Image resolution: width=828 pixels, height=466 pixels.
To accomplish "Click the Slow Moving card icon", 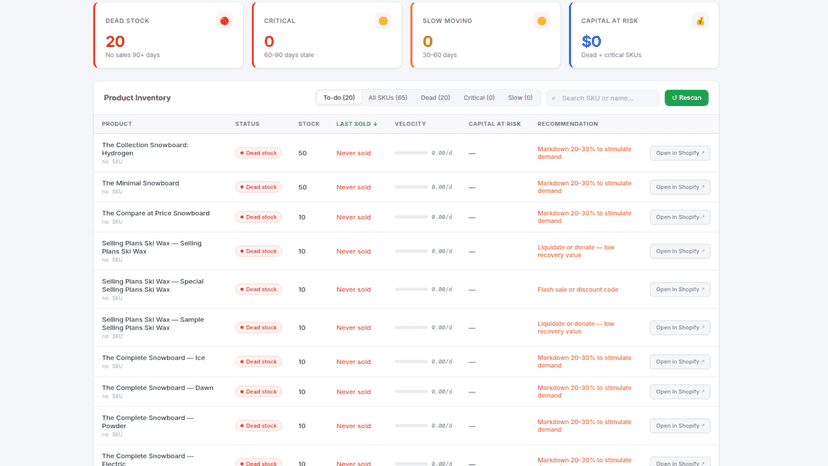I will point(541,21).
